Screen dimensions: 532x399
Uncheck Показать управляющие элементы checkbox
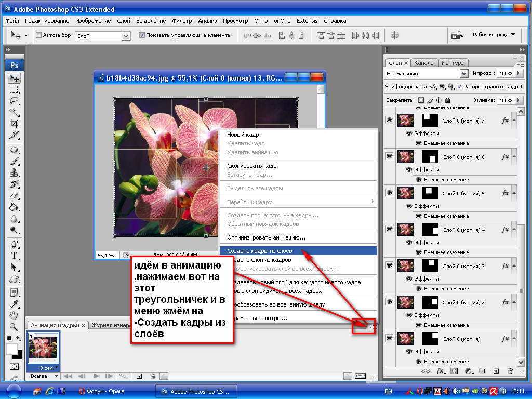tap(142, 35)
